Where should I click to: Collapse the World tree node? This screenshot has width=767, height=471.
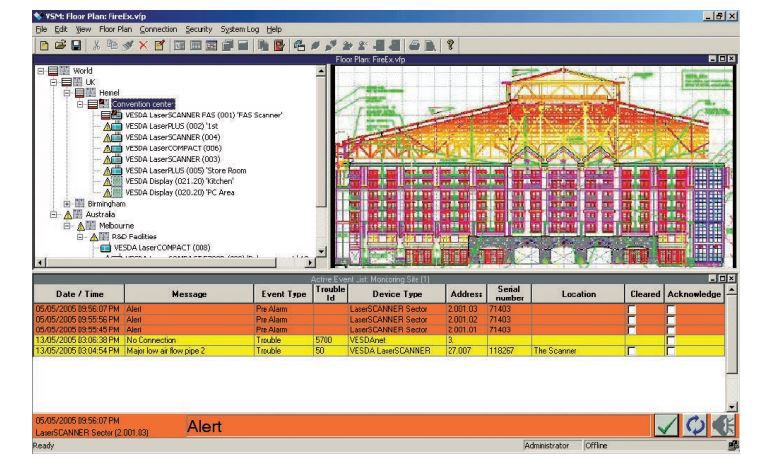pyautogui.click(x=41, y=71)
